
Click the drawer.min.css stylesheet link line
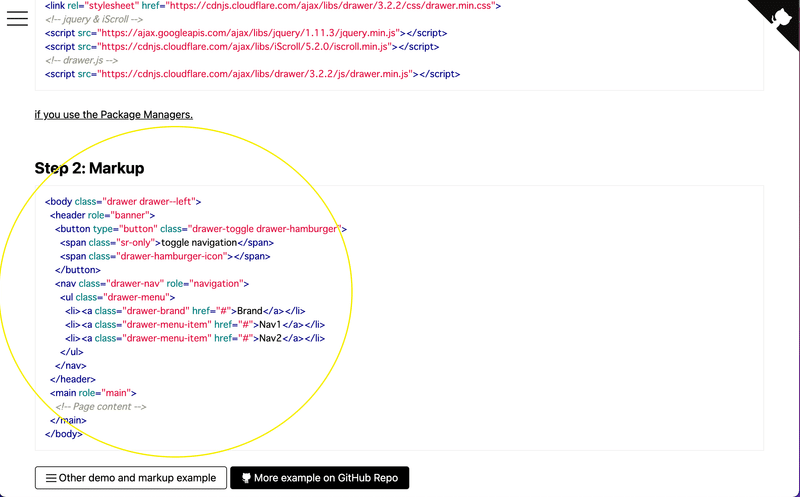click(x=273, y=6)
